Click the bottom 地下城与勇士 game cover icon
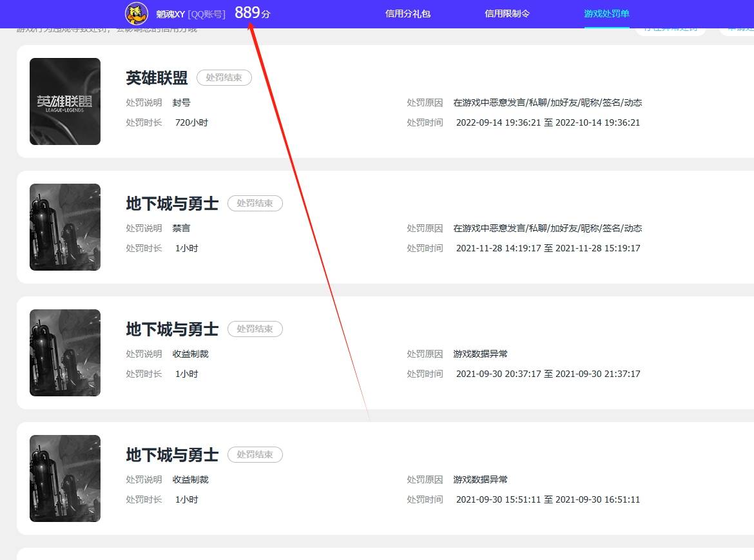754x560 pixels. point(64,478)
